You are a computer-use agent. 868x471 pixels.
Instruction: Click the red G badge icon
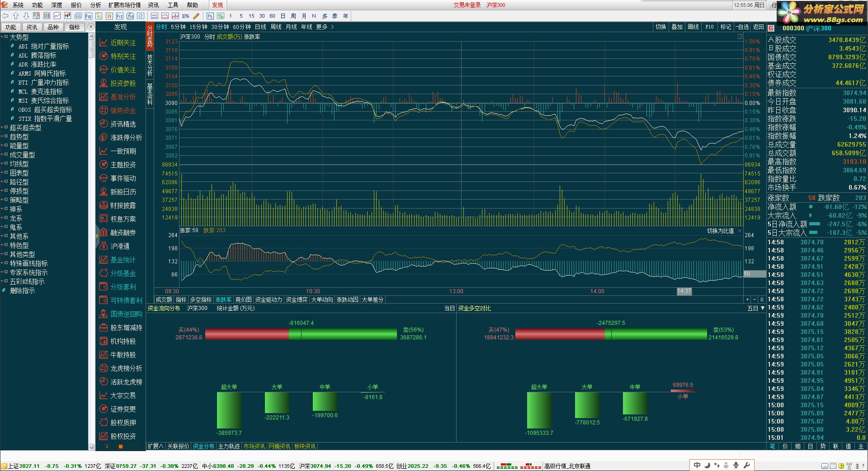(771, 28)
